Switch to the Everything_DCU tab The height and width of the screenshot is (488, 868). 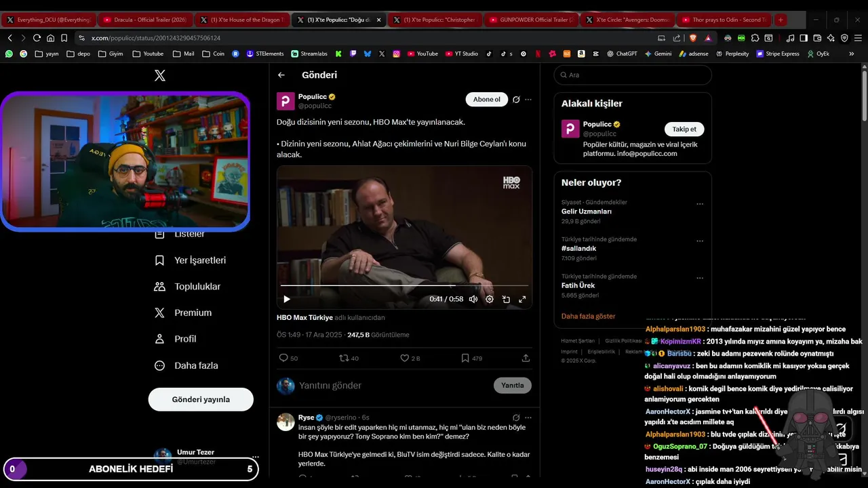coord(49,20)
